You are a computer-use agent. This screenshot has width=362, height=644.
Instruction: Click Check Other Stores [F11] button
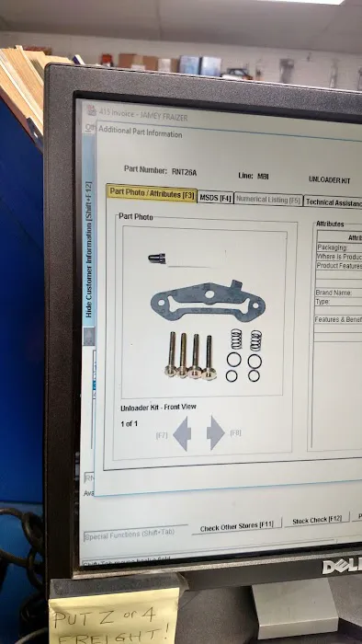click(237, 527)
